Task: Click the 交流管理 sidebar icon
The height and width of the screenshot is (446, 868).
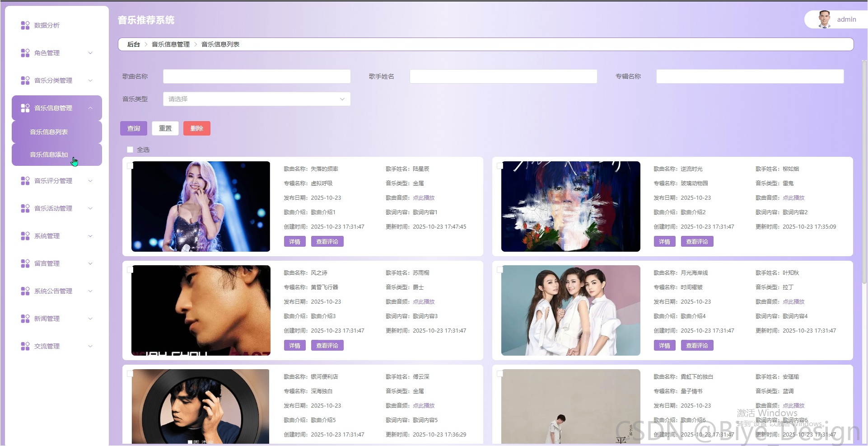Action: pyautogui.click(x=25, y=346)
